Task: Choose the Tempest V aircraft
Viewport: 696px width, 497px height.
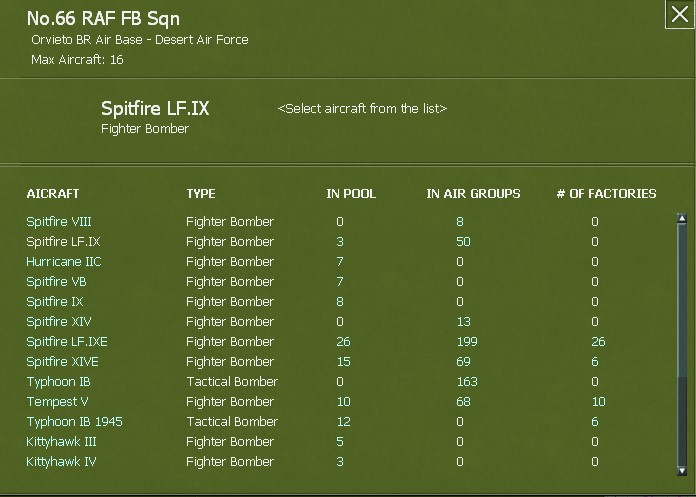Action: coord(58,402)
